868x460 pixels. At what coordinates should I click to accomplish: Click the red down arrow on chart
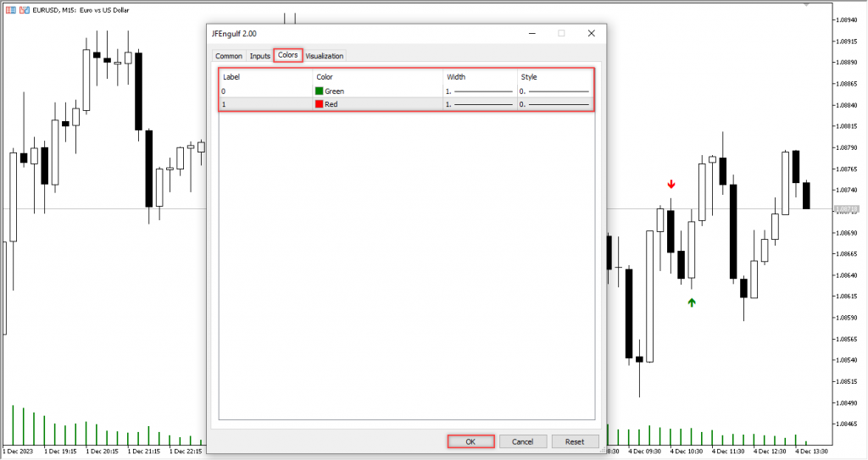tap(671, 184)
